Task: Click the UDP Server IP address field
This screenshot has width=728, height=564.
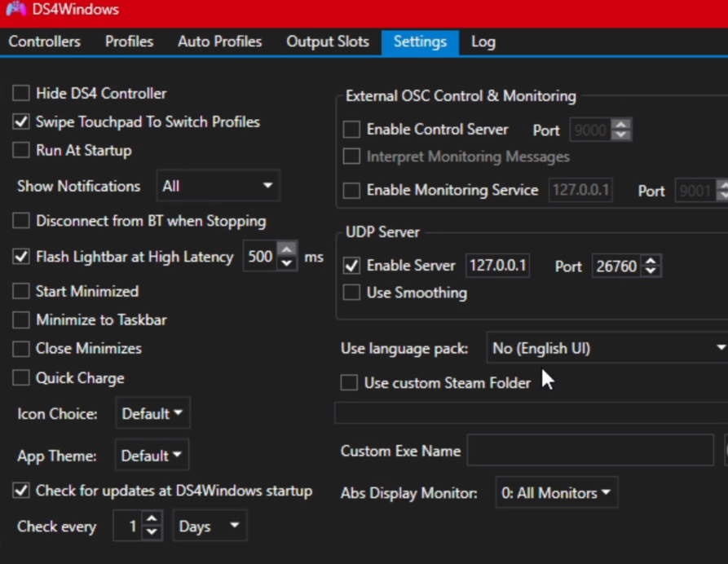Action: (x=498, y=266)
